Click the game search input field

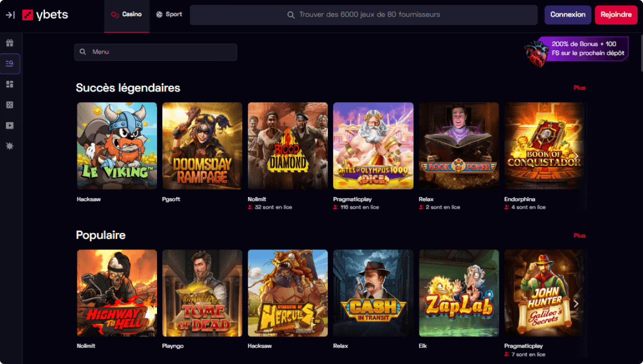[x=363, y=14]
